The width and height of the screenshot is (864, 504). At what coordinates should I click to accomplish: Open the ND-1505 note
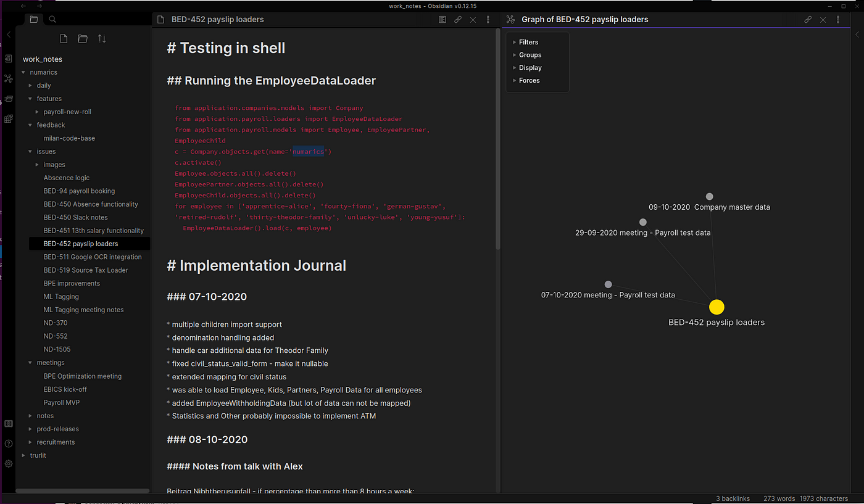(57, 349)
